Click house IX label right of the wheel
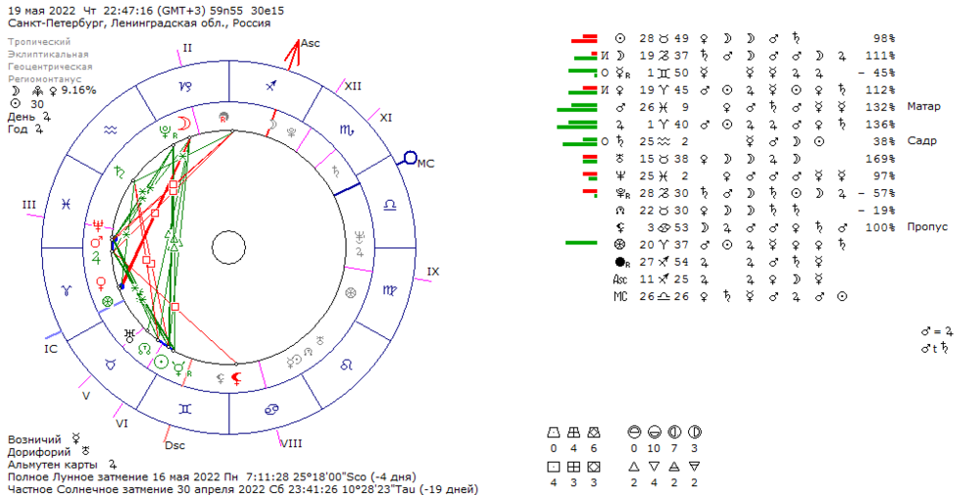This screenshot has height=495, width=980. click(433, 272)
